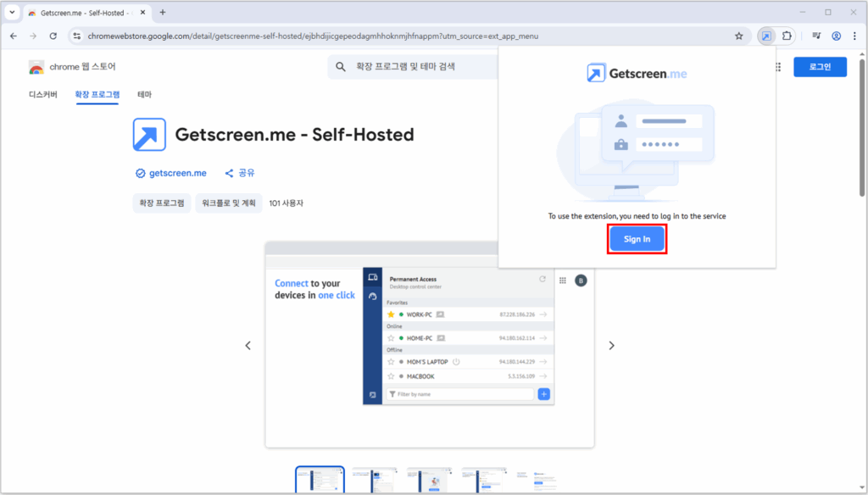Switch to the 확장 프로그램 tab
This screenshot has width=868, height=495.
(x=97, y=95)
